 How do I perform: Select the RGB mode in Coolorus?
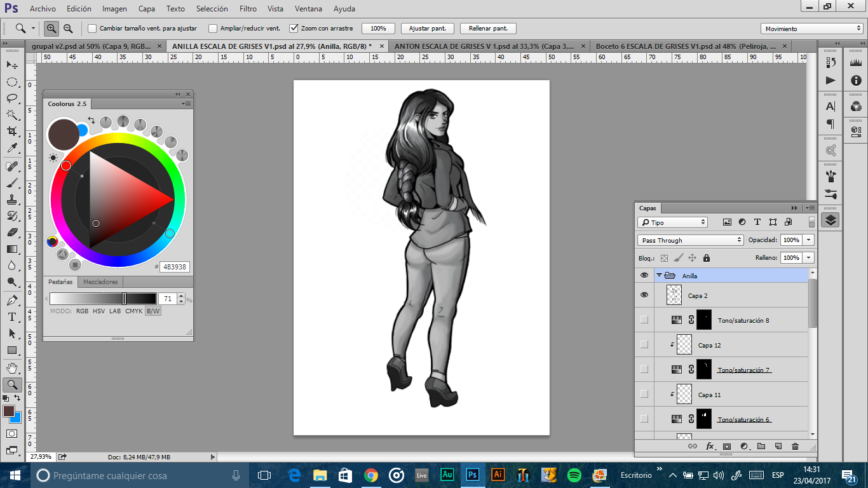coord(82,311)
